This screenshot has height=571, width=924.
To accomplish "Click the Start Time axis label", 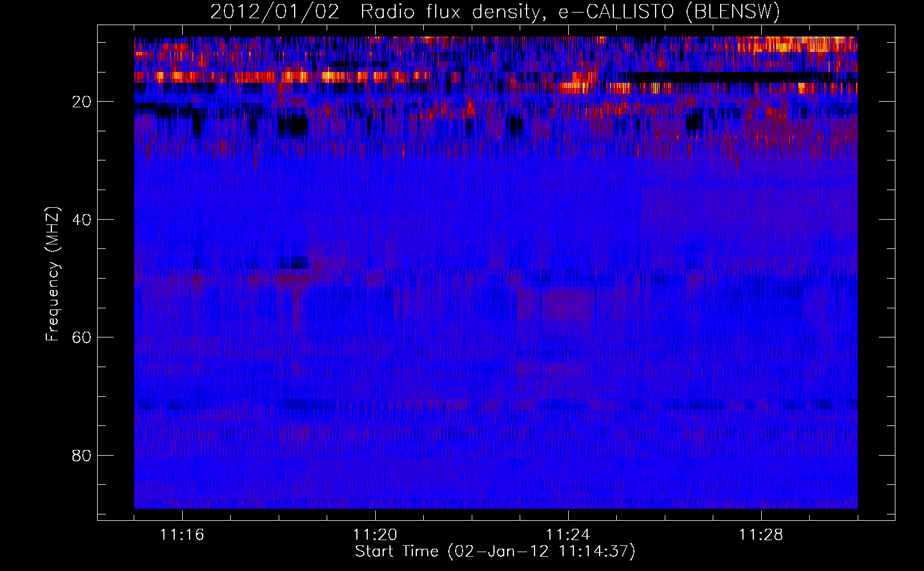I will pos(495,552).
